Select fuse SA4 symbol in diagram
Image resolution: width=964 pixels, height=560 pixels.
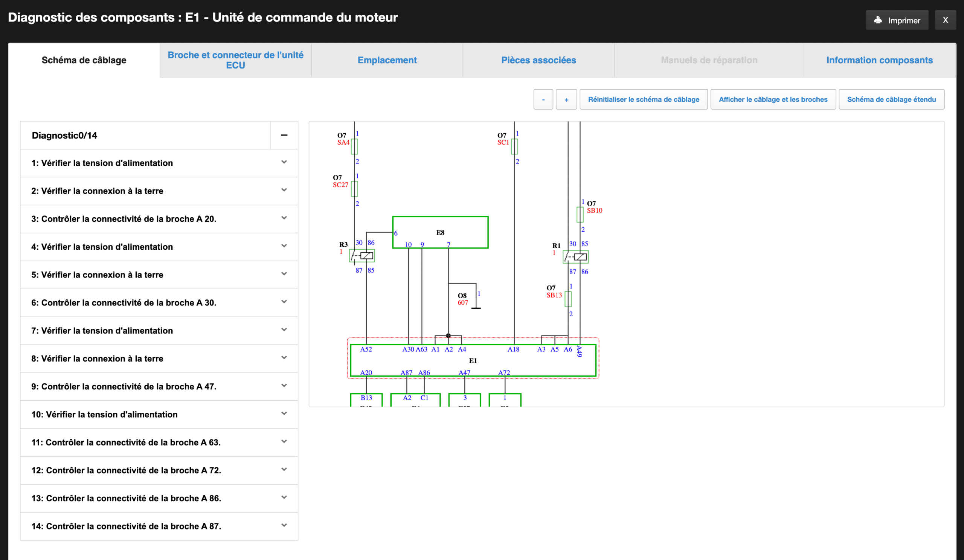pyautogui.click(x=354, y=146)
